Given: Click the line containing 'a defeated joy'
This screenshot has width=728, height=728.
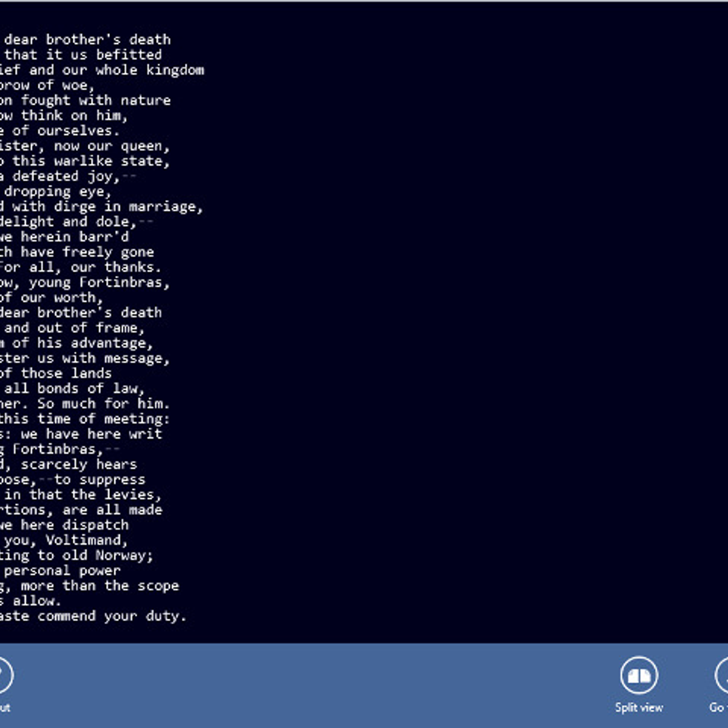Looking at the screenshot, I should (x=67, y=176).
